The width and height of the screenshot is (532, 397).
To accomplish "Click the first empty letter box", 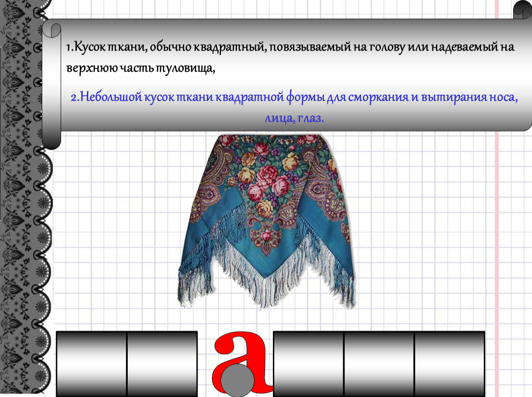I will click(91, 364).
